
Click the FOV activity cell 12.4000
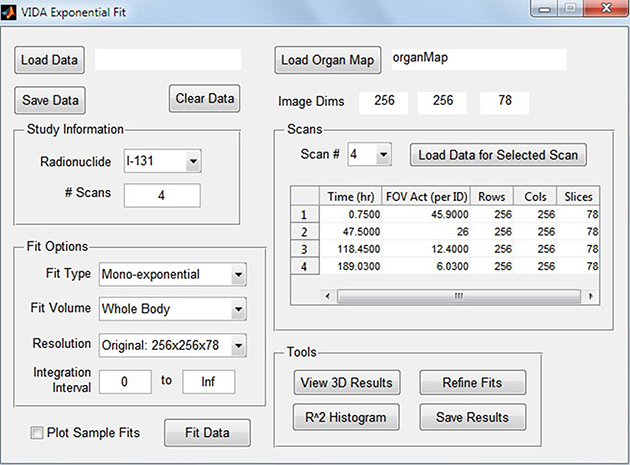tap(426, 249)
